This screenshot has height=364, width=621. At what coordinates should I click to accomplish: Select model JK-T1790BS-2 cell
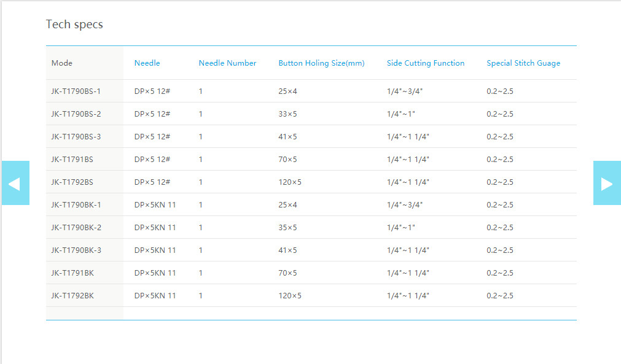pos(76,114)
